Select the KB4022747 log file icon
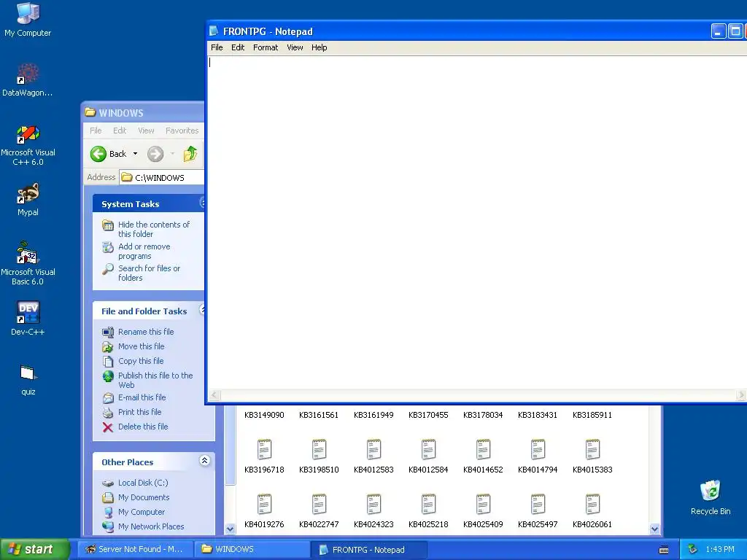 (319, 505)
